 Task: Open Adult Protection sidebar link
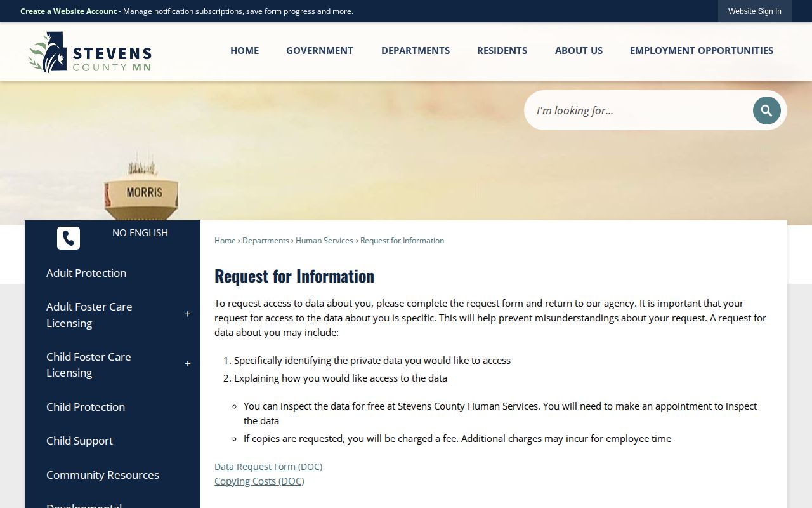[86, 273]
